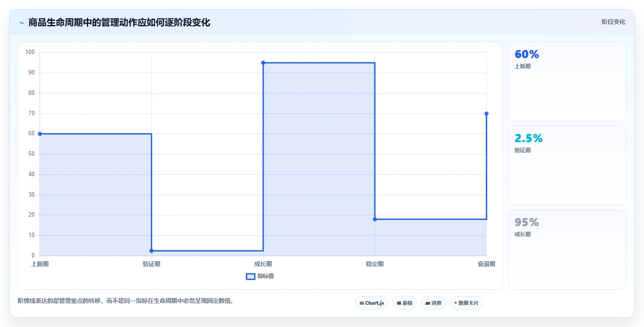Click the 2.5% value in second card
The height and width of the screenshot is (327, 644).
coord(529,139)
